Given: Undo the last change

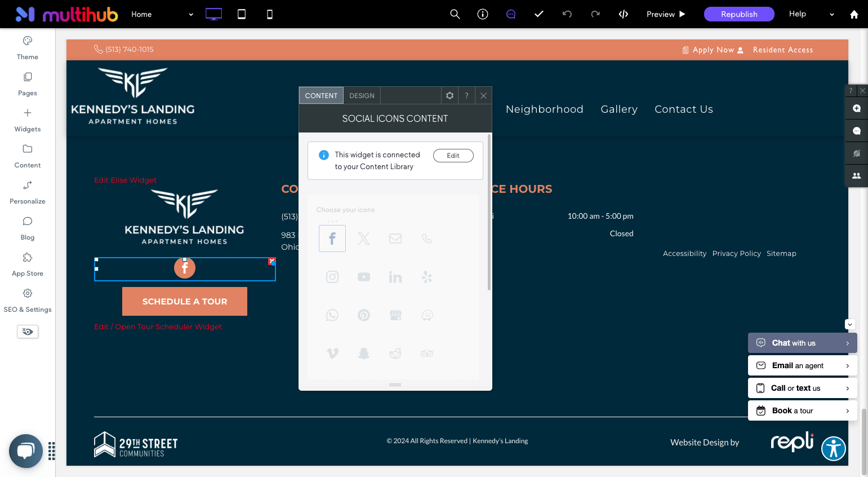Looking at the screenshot, I should pyautogui.click(x=567, y=14).
